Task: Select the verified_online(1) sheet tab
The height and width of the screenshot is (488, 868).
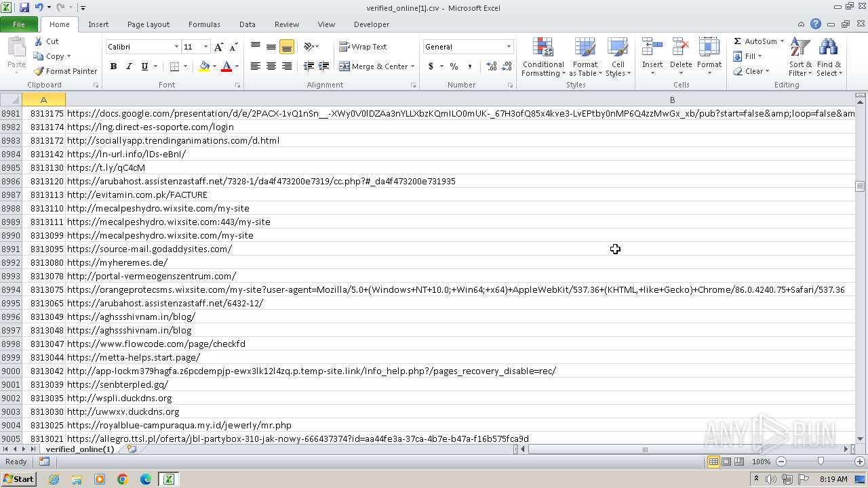Action: click(x=79, y=449)
